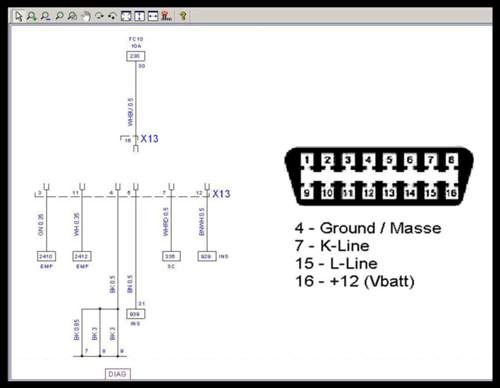Image resolution: width=500 pixels, height=388 pixels.
Task: Click the rotate counterclockwise icon
Action: (x=112, y=16)
